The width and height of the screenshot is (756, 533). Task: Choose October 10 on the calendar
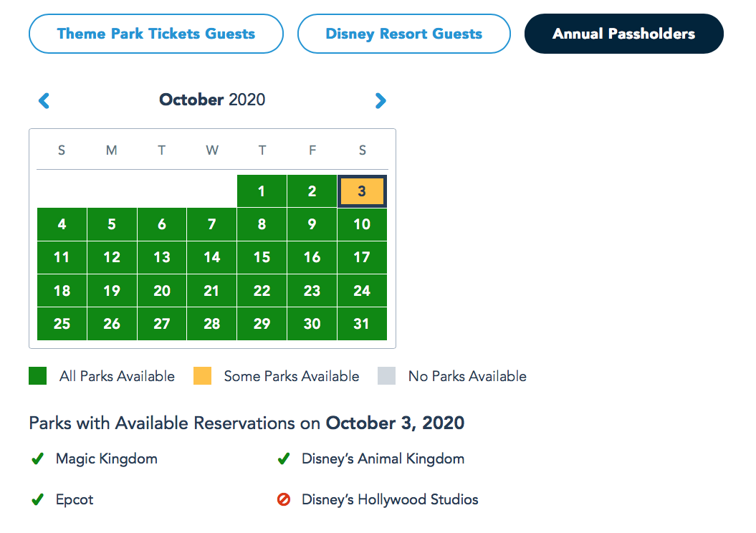pyautogui.click(x=362, y=224)
